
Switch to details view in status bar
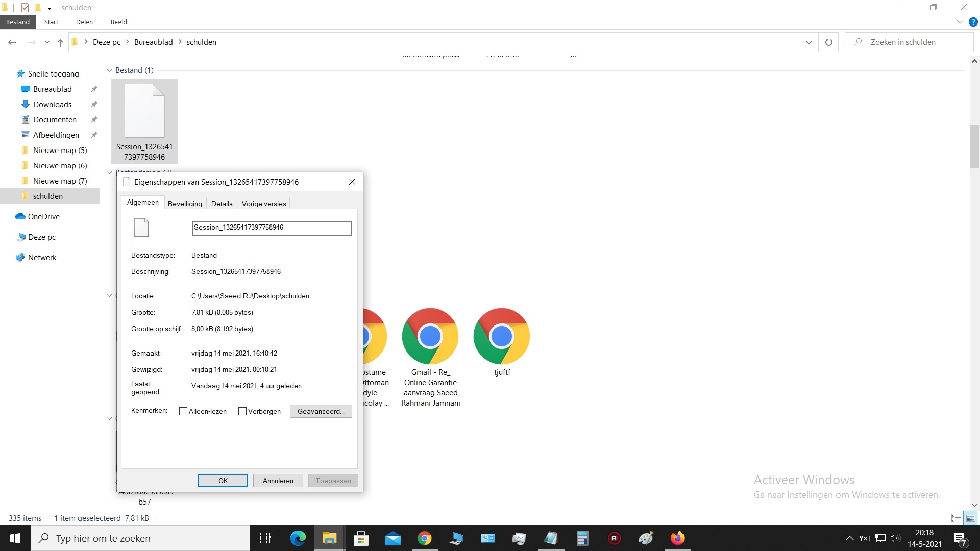pyautogui.click(x=956, y=518)
